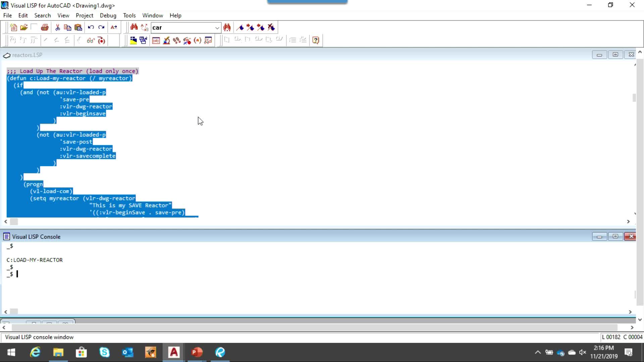The height and width of the screenshot is (362, 644).
Task: Click the Clear all bookmarks icon
Action: tap(271, 27)
